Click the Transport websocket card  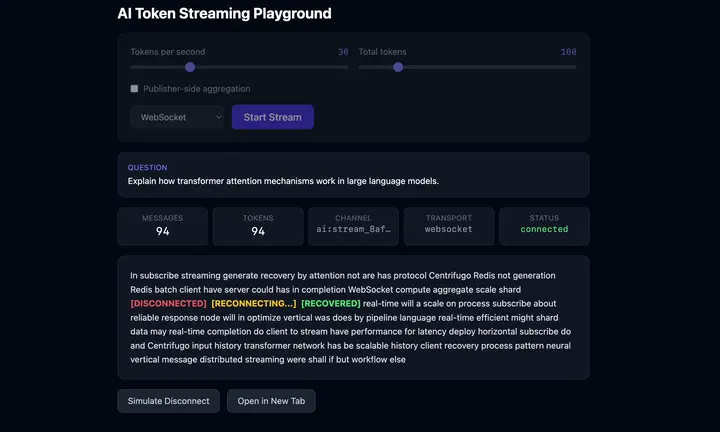(449, 226)
